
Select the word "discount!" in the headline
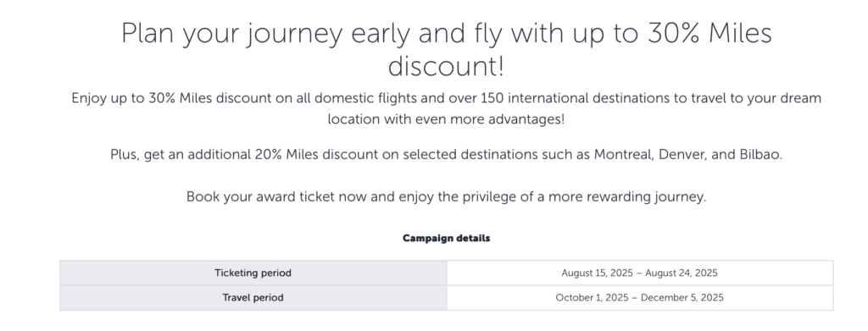pos(446,66)
